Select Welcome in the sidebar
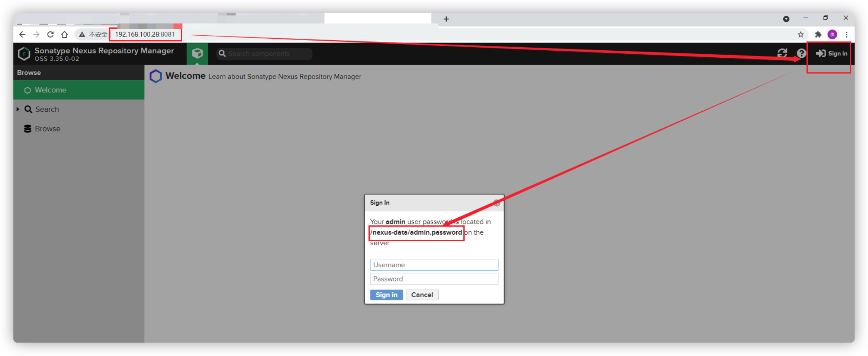Image resolution: width=868 pixels, height=356 pixels. 79,90
